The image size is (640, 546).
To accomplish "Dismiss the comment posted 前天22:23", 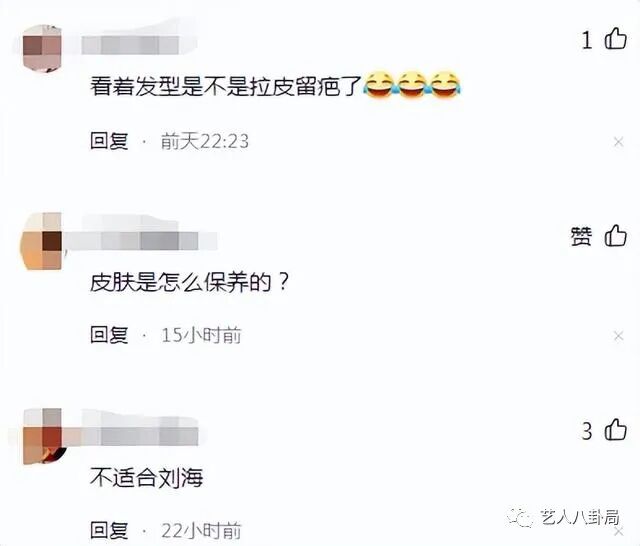I will tap(618, 142).
